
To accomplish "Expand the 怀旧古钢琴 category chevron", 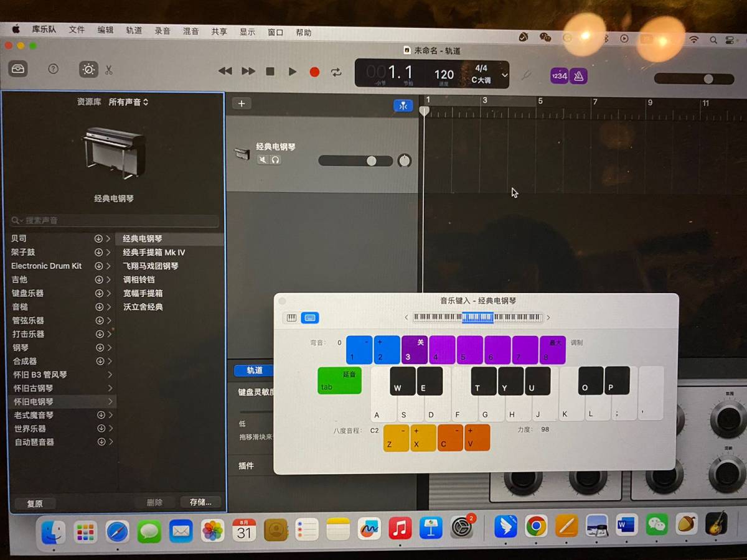I will (110, 388).
